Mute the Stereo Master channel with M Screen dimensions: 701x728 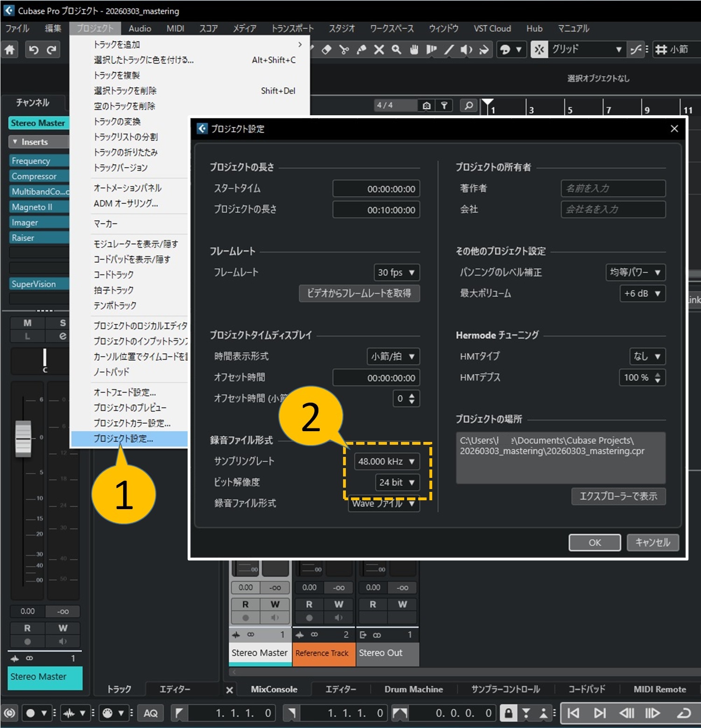coord(28,323)
